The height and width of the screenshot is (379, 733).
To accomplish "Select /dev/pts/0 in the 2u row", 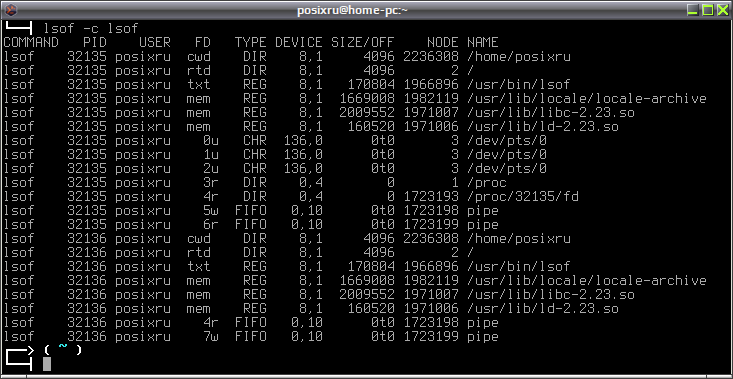I will point(507,169).
